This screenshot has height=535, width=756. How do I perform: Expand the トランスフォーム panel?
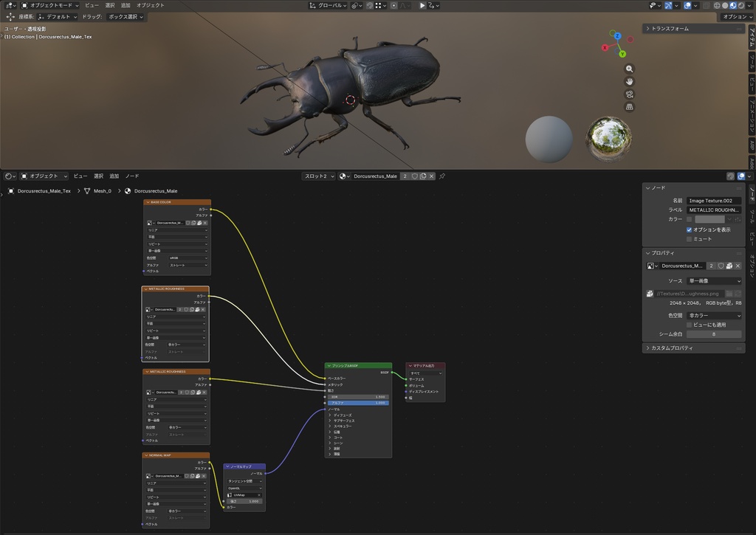point(694,29)
